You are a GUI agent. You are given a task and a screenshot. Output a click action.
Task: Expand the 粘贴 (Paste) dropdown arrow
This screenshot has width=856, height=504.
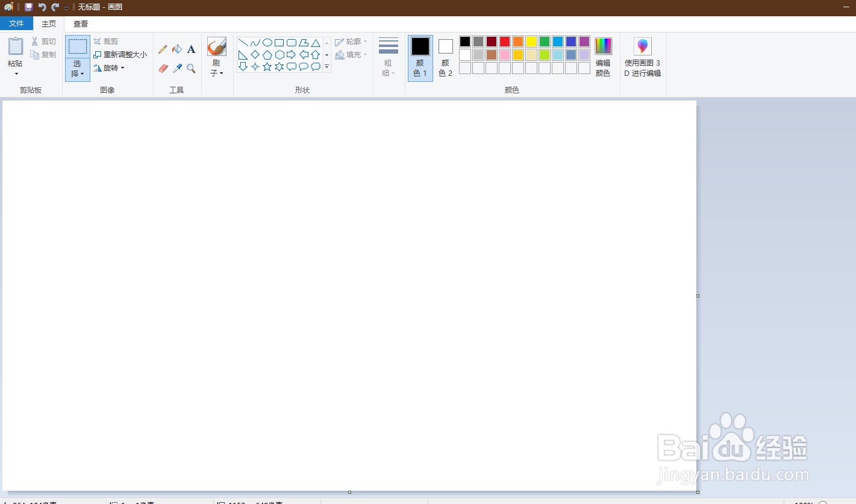(x=16, y=74)
